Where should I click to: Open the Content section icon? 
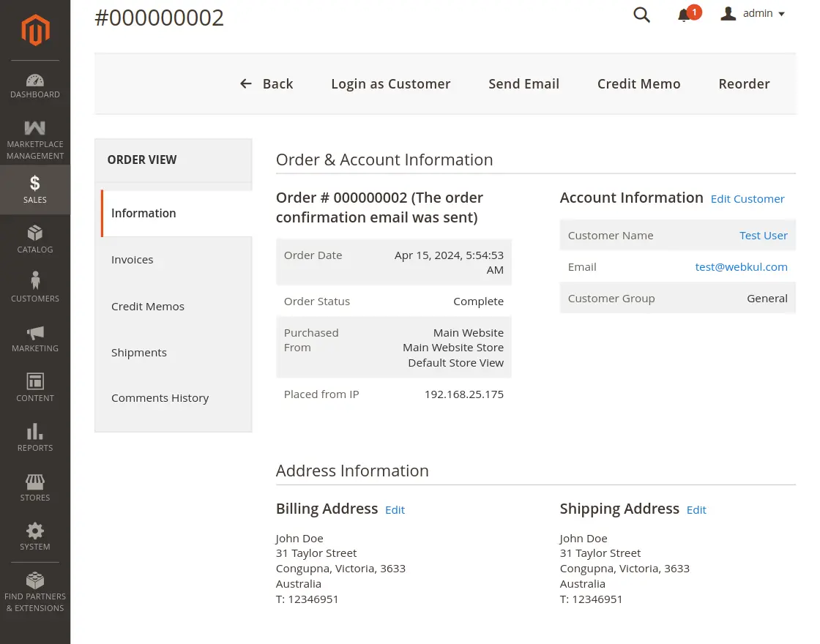coord(34,387)
